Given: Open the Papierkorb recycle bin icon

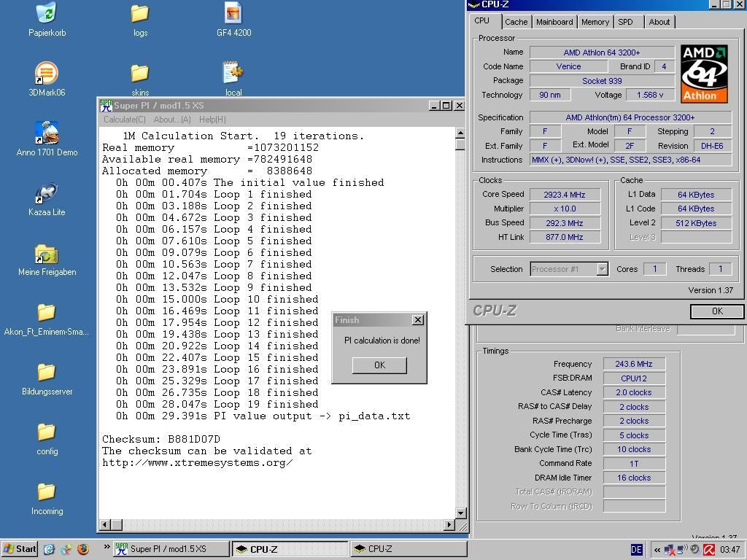Looking at the screenshot, I should click(47, 13).
